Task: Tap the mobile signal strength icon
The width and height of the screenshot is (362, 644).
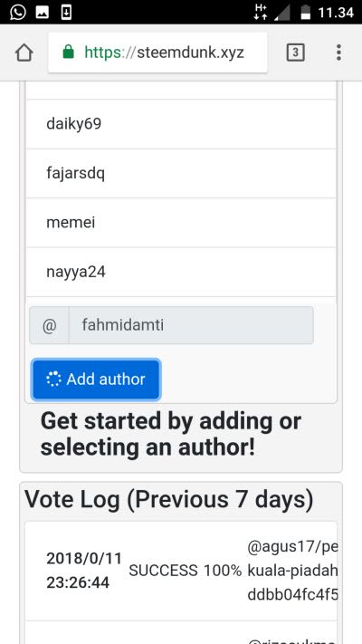Action: (282, 12)
